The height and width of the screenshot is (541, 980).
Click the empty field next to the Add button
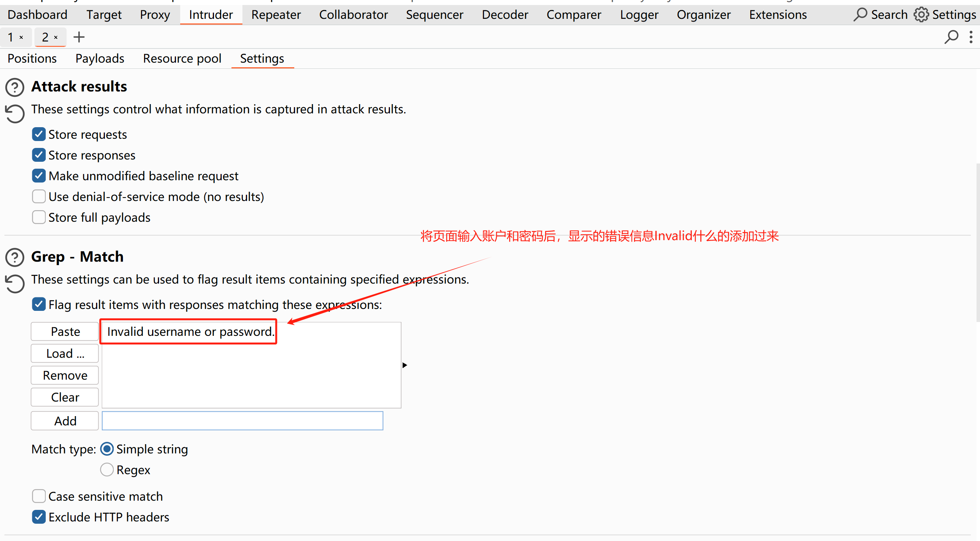(242, 421)
